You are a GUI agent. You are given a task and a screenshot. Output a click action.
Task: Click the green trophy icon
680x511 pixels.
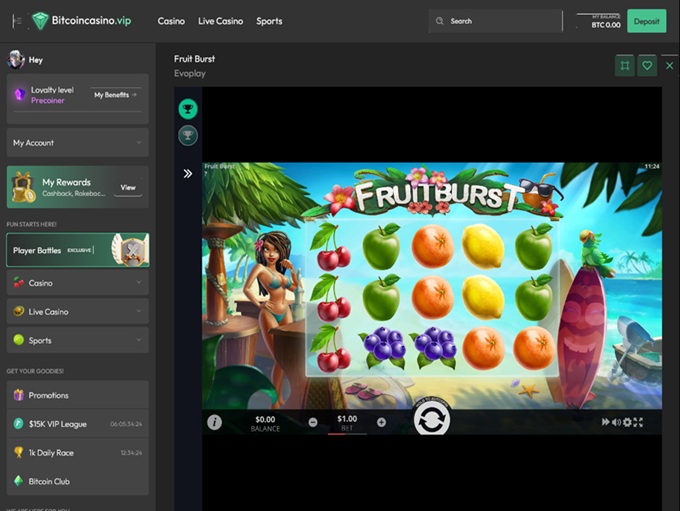(187, 109)
